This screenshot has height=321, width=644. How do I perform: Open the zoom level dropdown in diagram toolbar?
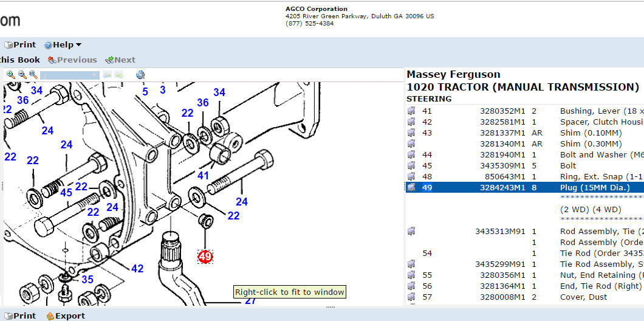click(70, 75)
